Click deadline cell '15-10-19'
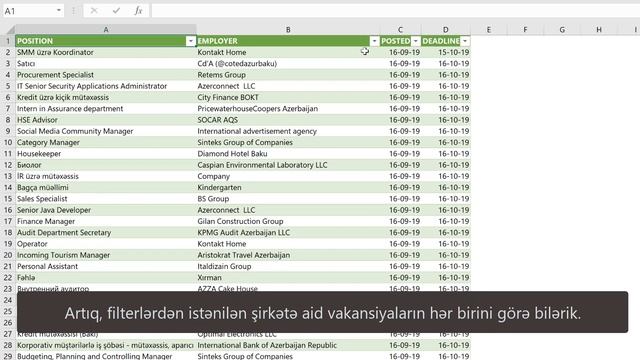This screenshot has height=360, width=640. tap(446, 52)
